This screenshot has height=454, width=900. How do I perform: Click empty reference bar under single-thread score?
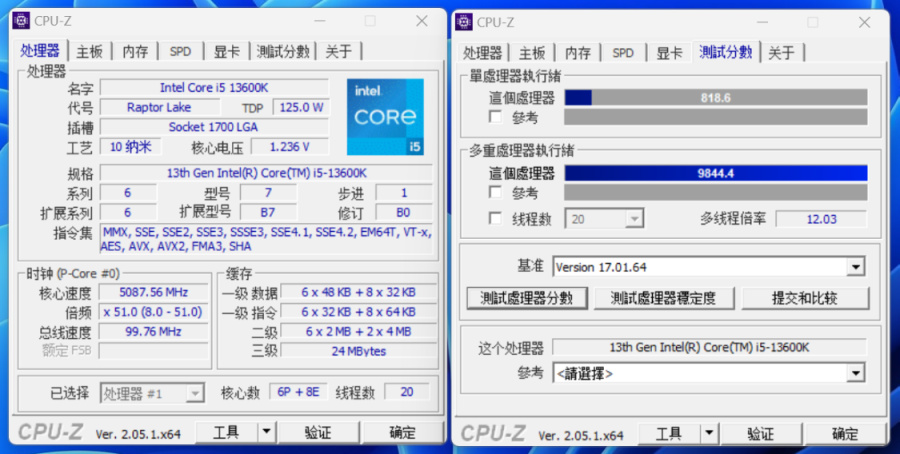click(x=716, y=117)
